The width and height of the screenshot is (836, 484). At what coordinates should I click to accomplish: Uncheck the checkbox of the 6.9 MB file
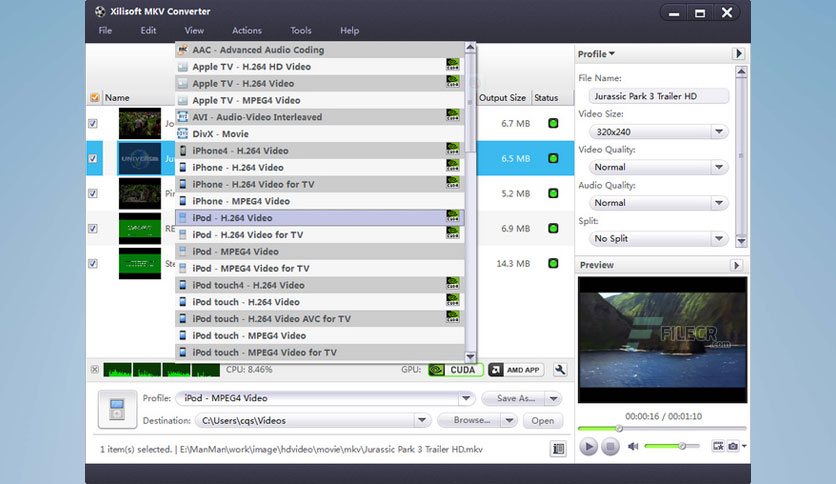pos(93,228)
